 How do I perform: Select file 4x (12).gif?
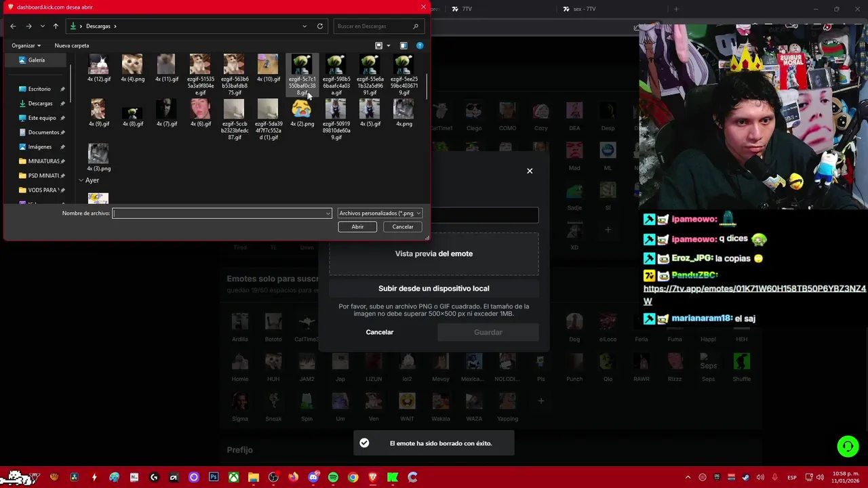tap(99, 68)
